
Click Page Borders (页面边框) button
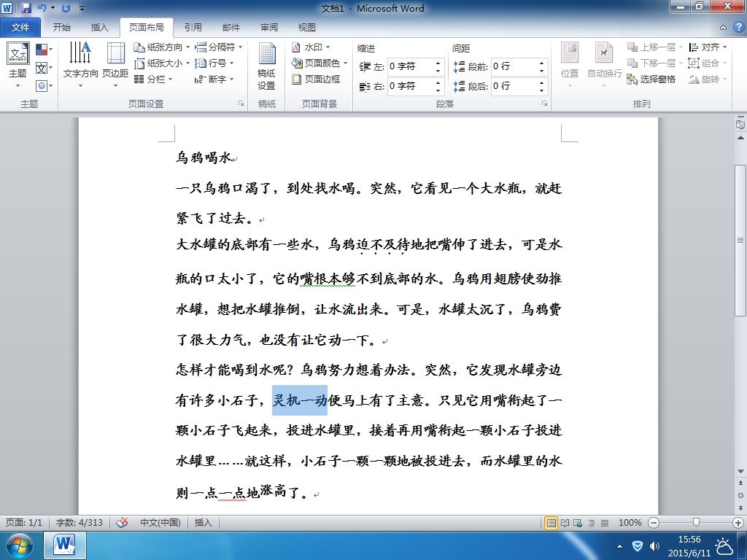click(x=316, y=79)
